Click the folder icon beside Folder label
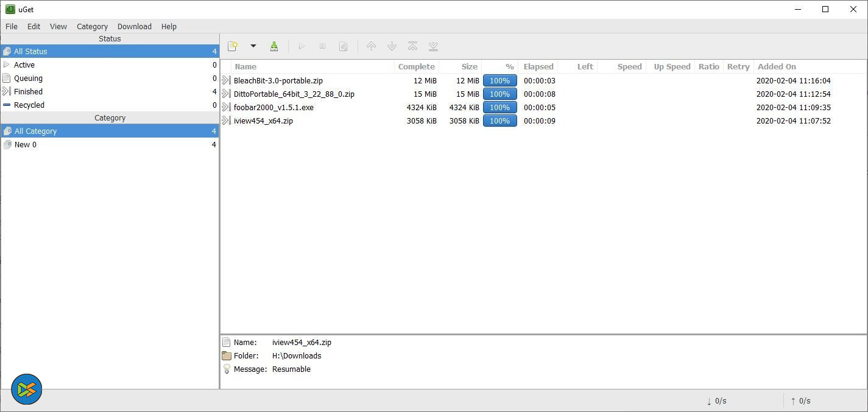This screenshot has height=412, width=868. click(227, 355)
